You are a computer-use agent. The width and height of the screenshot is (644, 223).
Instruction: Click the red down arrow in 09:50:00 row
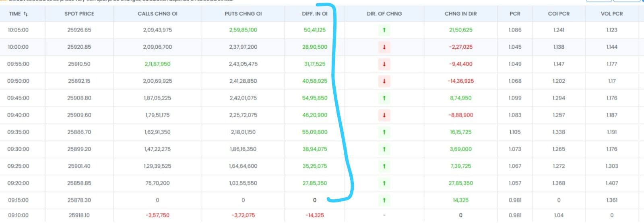pyautogui.click(x=384, y=81)
